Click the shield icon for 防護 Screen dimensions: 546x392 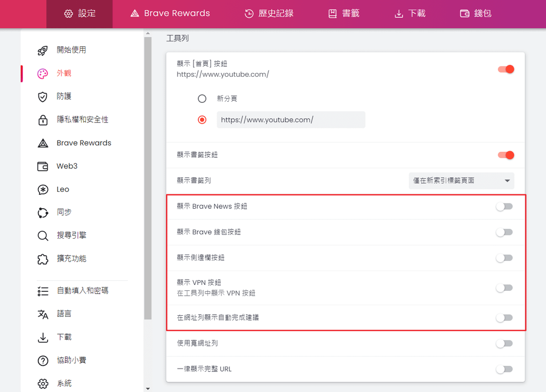(x=43, y=97)
